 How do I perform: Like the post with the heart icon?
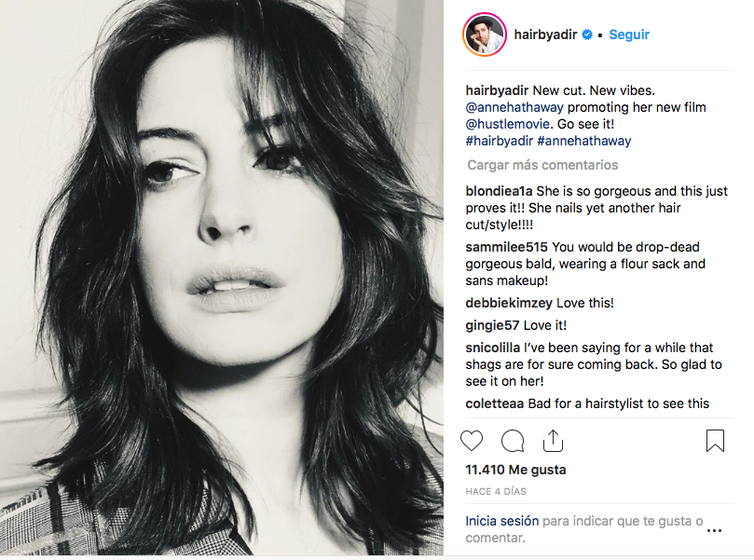(473, 441)
